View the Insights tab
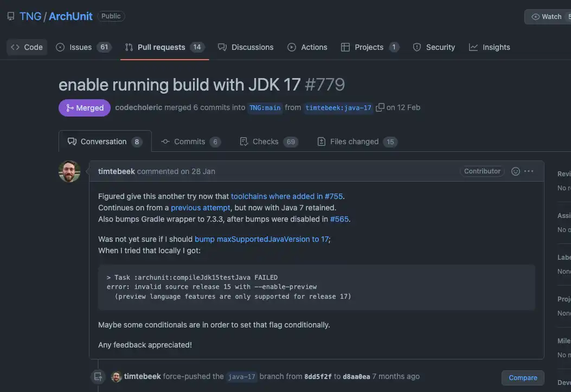571x392 pixels. click(x=489, y=47)
